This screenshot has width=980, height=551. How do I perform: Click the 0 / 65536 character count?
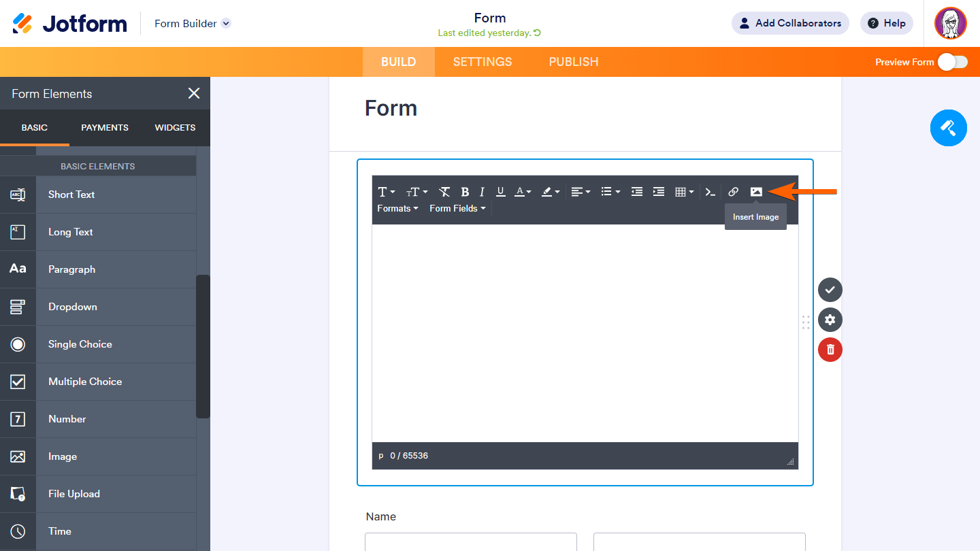click(409, 456)
